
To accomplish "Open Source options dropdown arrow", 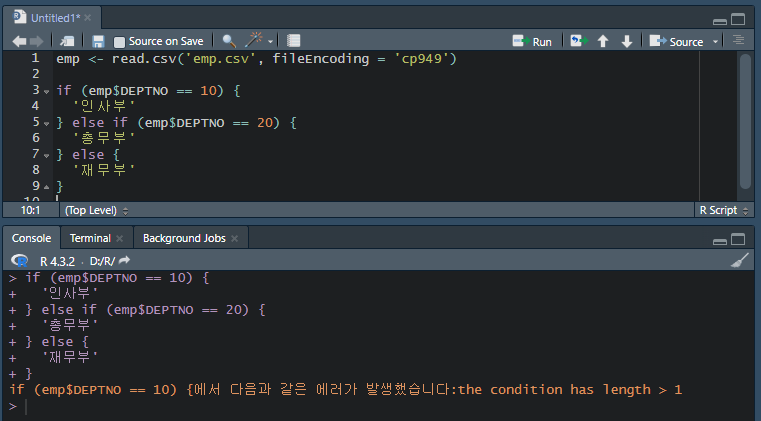I will [715, 42].
